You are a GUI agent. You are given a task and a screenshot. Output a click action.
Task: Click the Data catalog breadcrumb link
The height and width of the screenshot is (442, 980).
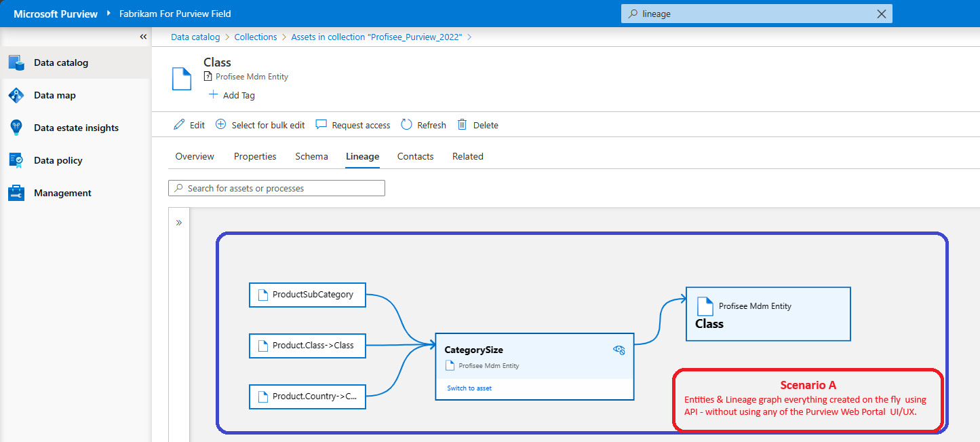point(195,37)
